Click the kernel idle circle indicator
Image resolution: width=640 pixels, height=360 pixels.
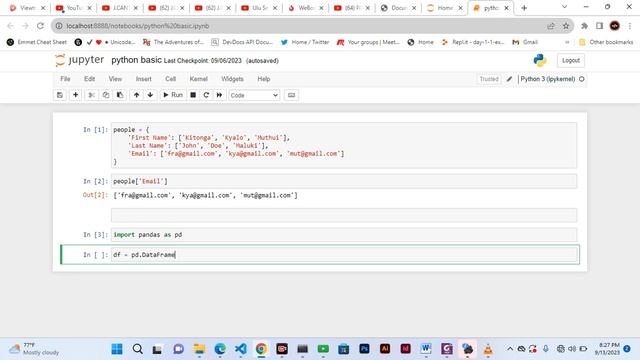(x=582, y=79)
